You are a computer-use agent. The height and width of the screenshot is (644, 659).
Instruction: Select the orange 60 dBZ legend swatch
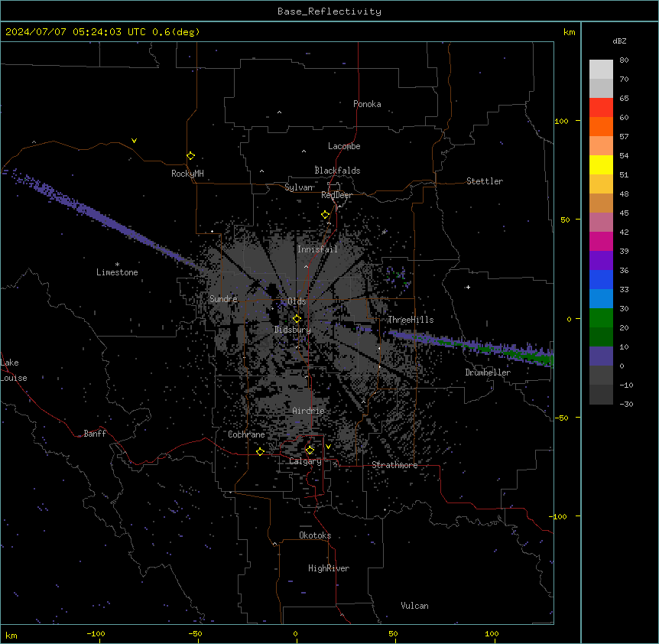click(x=601, y=127)
